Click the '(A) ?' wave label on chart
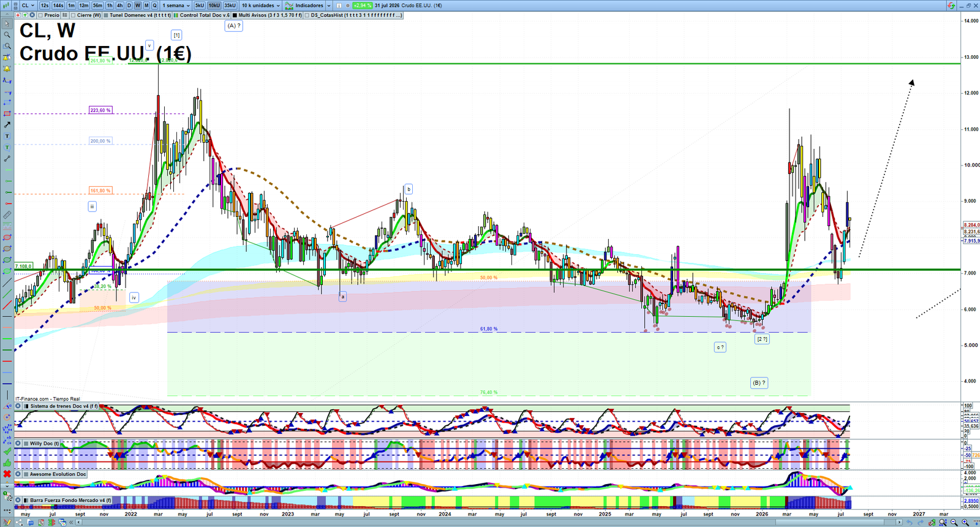Screen dimensions: 980x527 pyautogui.click(x=233, y=26)
